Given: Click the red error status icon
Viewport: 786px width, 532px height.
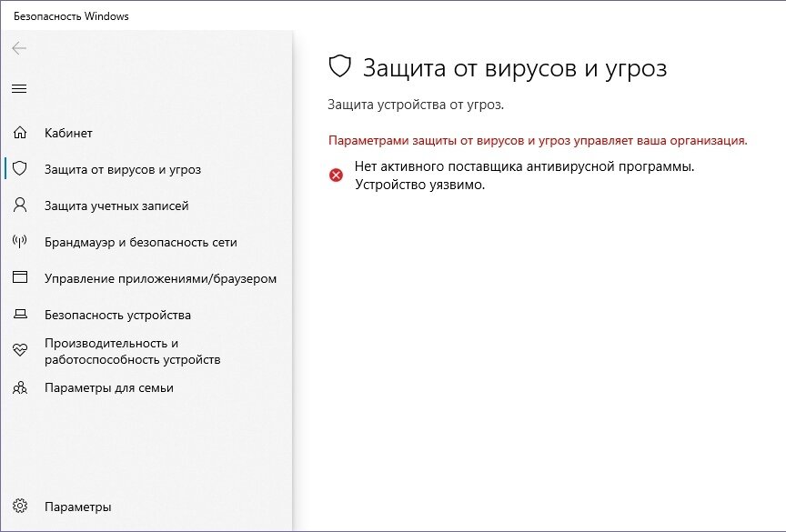Looking at the screenshot, I should (336, 176).
